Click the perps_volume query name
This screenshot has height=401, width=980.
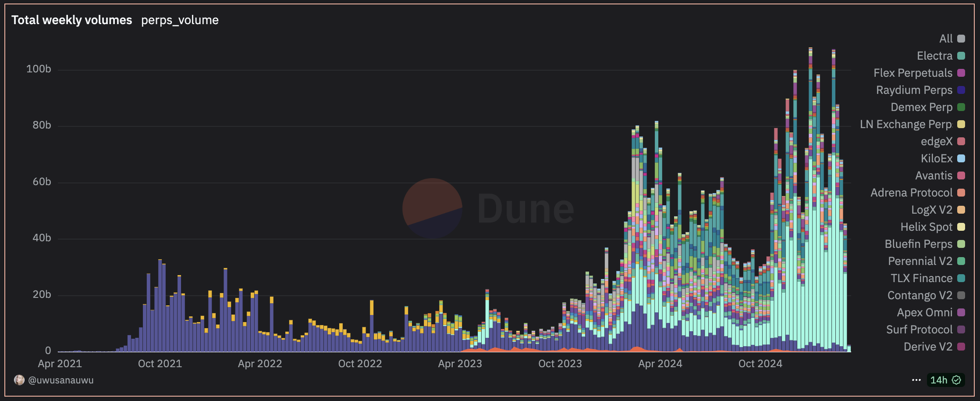[180, 20]
